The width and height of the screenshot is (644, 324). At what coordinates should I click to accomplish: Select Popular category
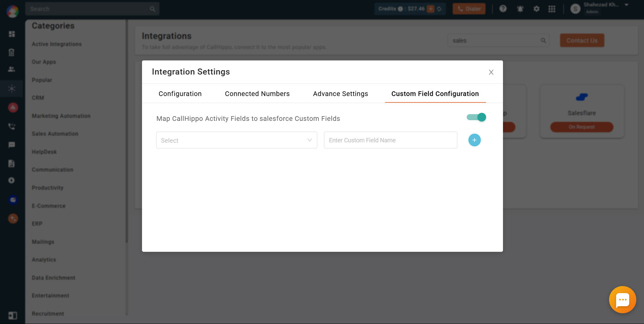pyautogui.click(x=42, y=80)
